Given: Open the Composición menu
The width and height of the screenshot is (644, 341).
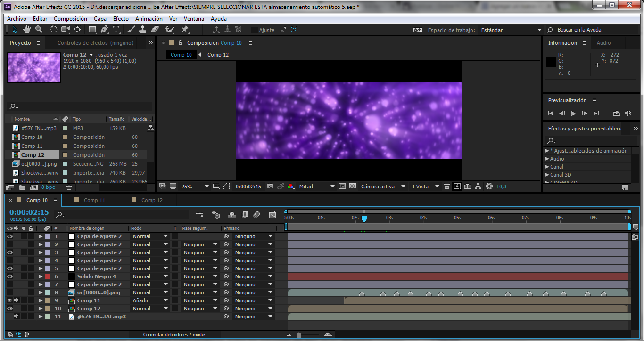Looking at the screenshot, I should pyautogui.click(x=70, y=19).
